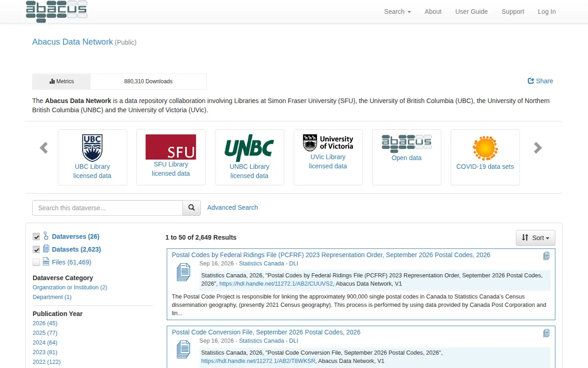
Task: Uncheck the Dataverses filter checkbox
Action: click(x=36, y=237)
